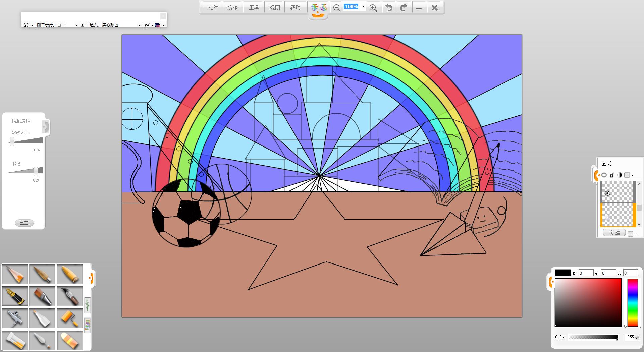The width and height of the screenshot is (644, 352).
Task: Pick the flat paintbrush tool
Action: 42,296
